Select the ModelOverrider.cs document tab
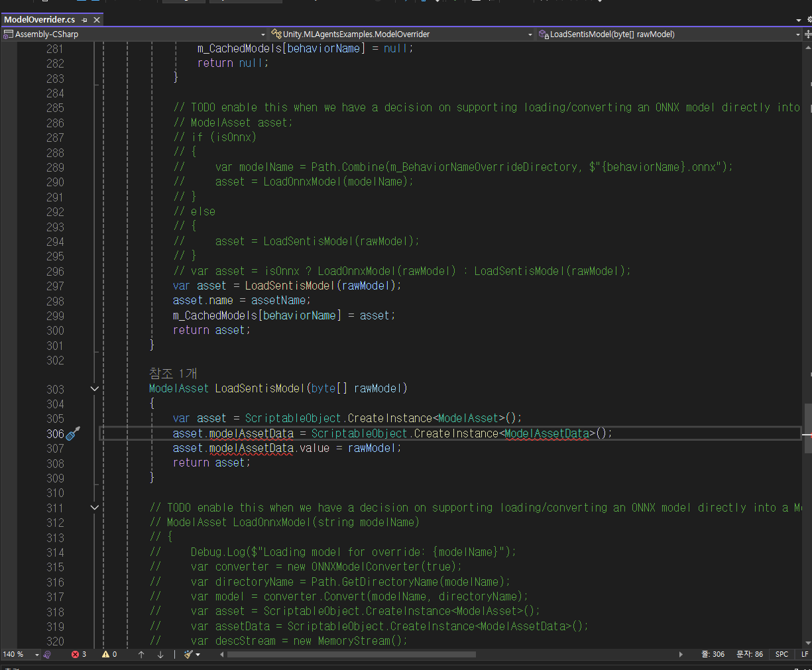812x670 pixels. pyautogui.click(x=39, y=20)
